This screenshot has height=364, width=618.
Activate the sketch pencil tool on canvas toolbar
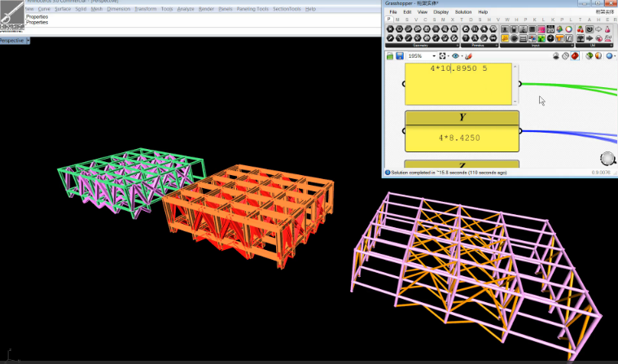click(x=469, y=56)
